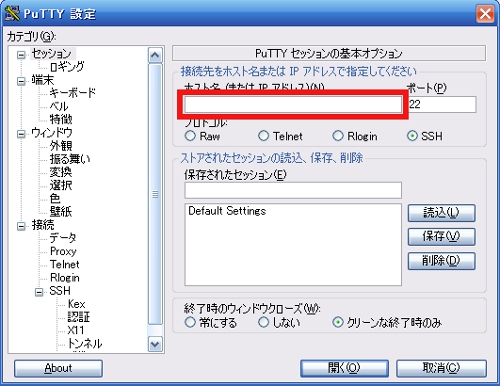The width and height of the screenshot is (500, 386).
Task: Open the 特徴 settings
Action: point(61,119)
